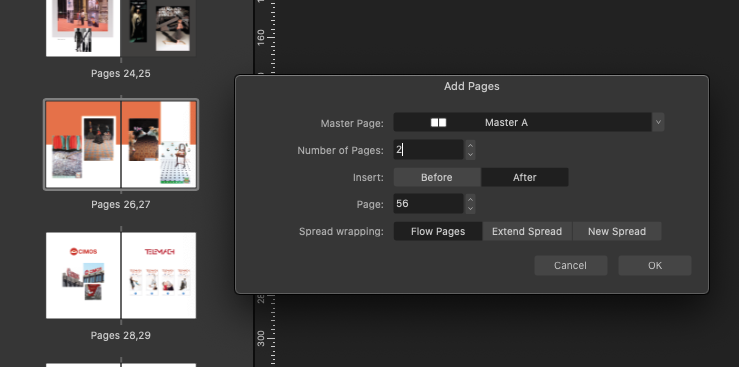Open the Master A page selector
The image size is (739, 367).
click(x=523, y=122)
